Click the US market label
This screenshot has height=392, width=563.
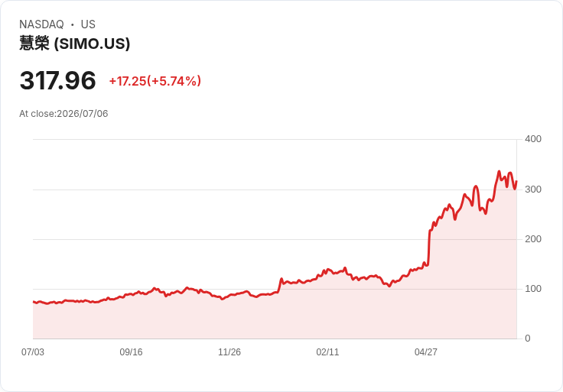(88, 24)
